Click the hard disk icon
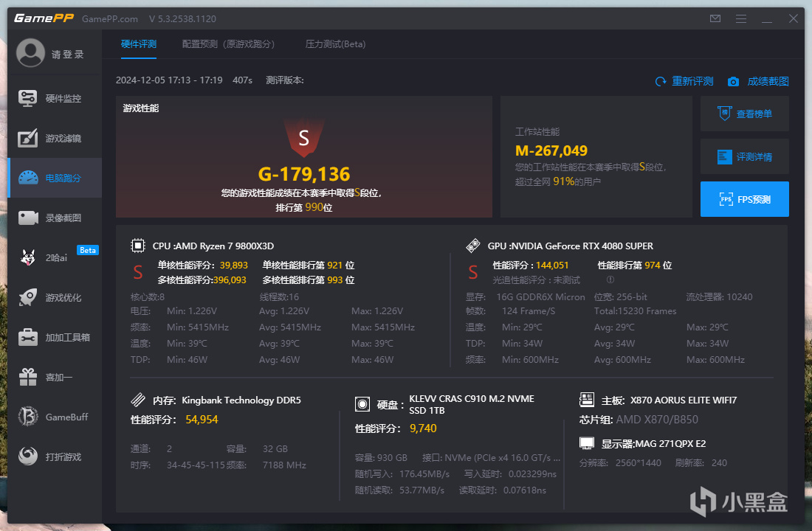812x531 pixels. tap(362, 404)
